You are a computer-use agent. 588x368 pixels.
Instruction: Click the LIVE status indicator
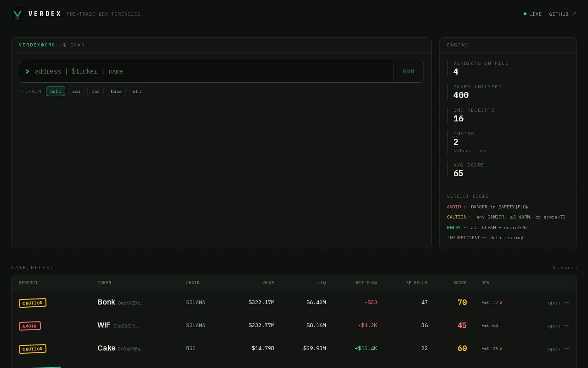(x=533, y=14)
